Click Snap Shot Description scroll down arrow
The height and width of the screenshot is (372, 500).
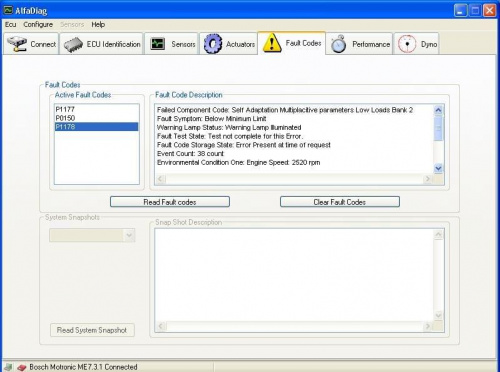(x=438, y=315)
